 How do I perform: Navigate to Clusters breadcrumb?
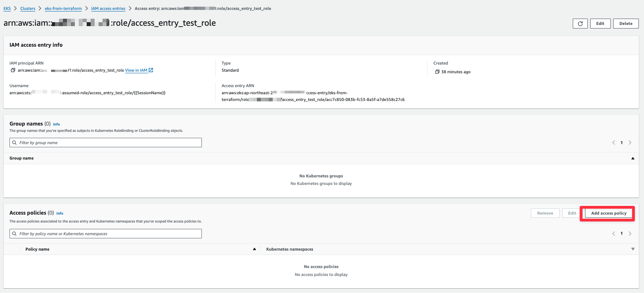[x=28, y=8]
